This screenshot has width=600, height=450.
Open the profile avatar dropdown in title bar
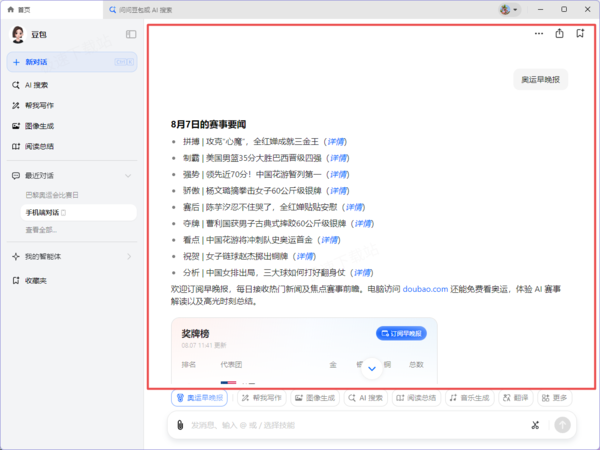509,10
